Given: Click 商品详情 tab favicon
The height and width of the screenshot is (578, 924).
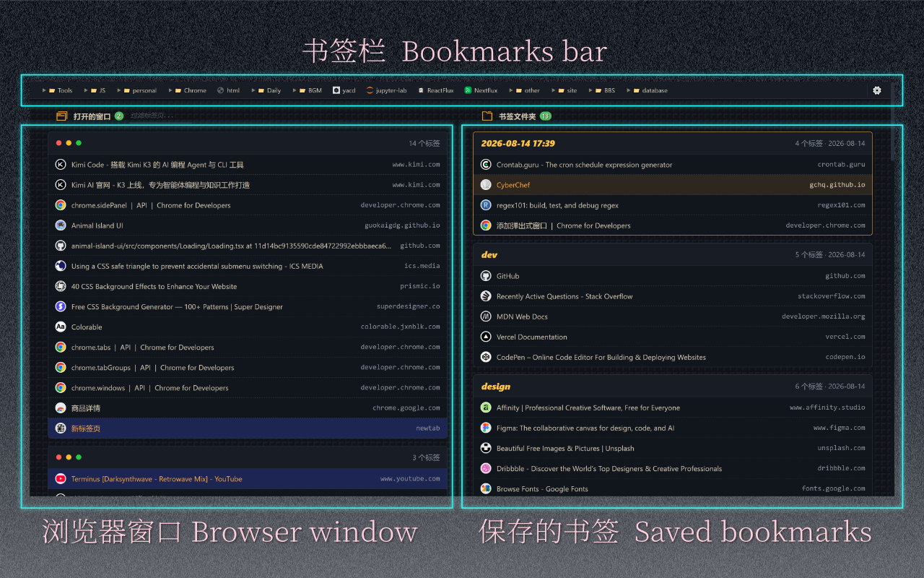Looking at the screenshot, I should [61, 408].
